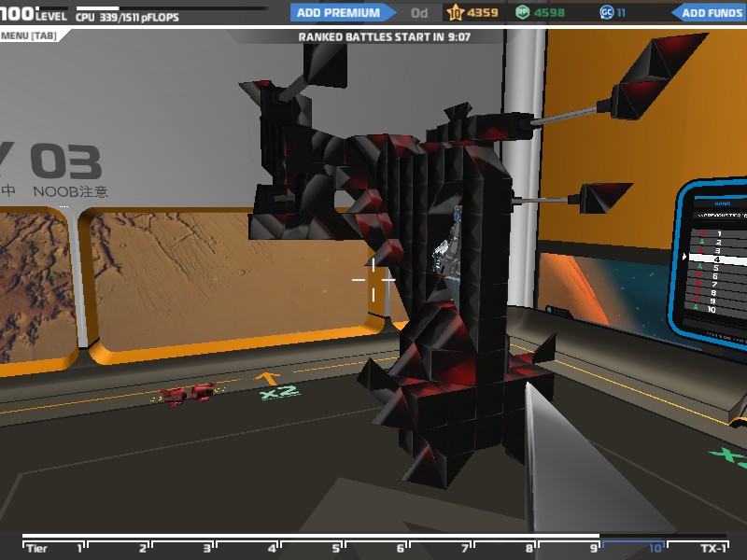Open the MENU [TAB] button
747x560 pixels.
tap(32, 35)
